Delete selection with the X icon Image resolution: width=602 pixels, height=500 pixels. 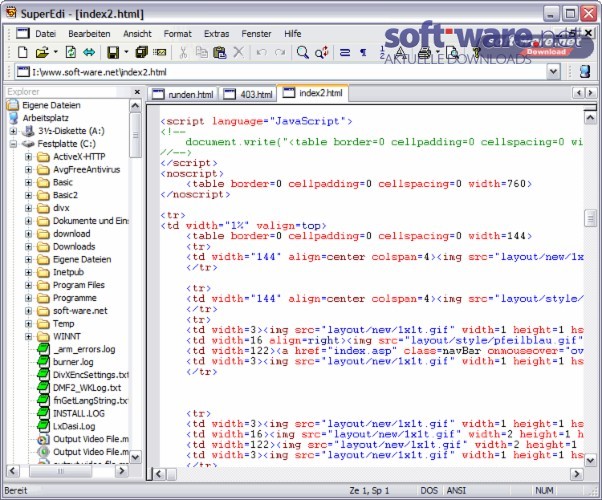click(x=238, y=52)
